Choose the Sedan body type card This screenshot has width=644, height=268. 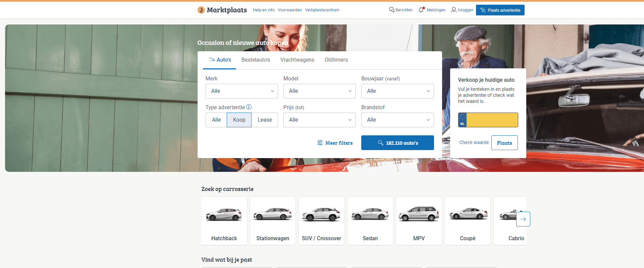tap(370, 221)
